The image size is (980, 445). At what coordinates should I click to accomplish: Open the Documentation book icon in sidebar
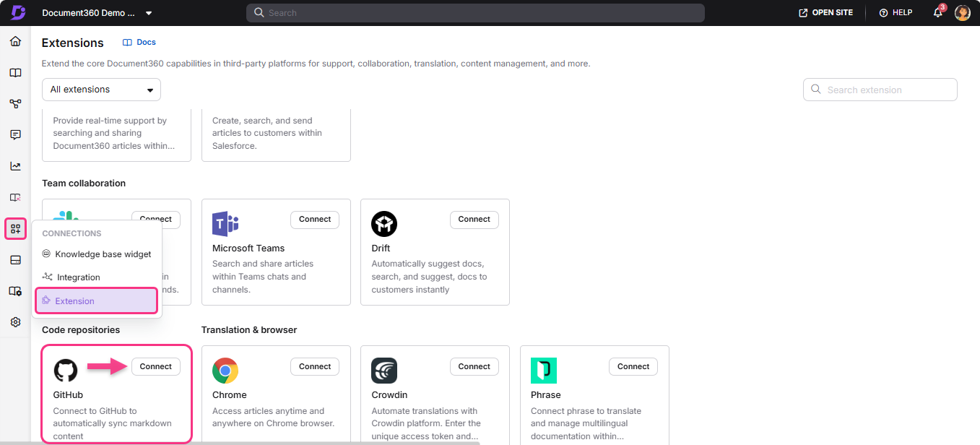15,72
